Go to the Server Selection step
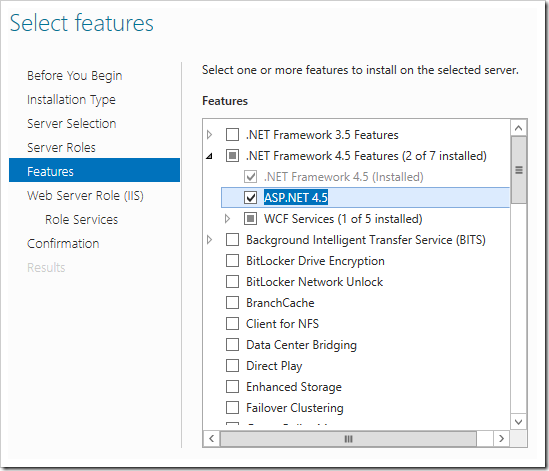This screenshot has width=549, height=471. (71, 124)
